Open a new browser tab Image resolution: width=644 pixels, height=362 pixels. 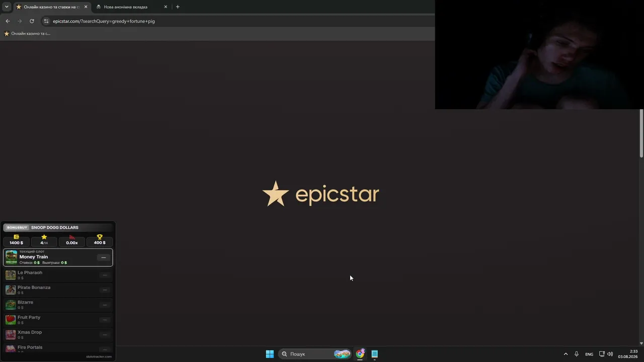coord(178,7)
